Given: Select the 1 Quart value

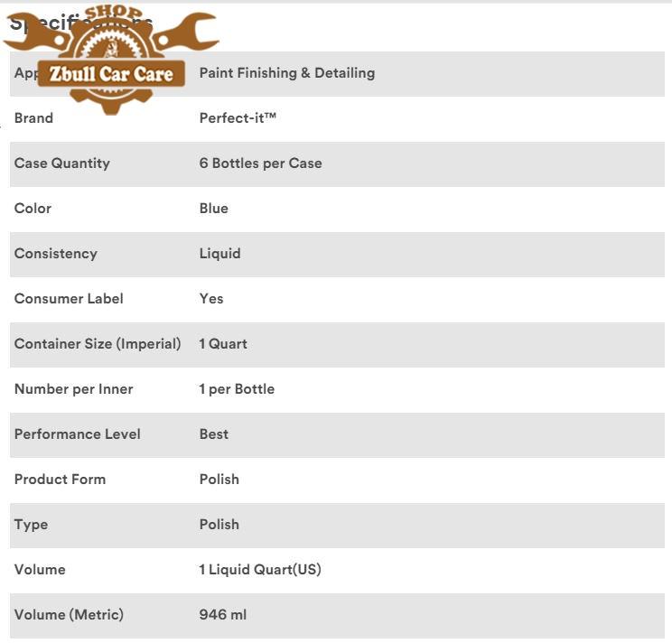Looking at the screenshot, I should click(223, 344).
